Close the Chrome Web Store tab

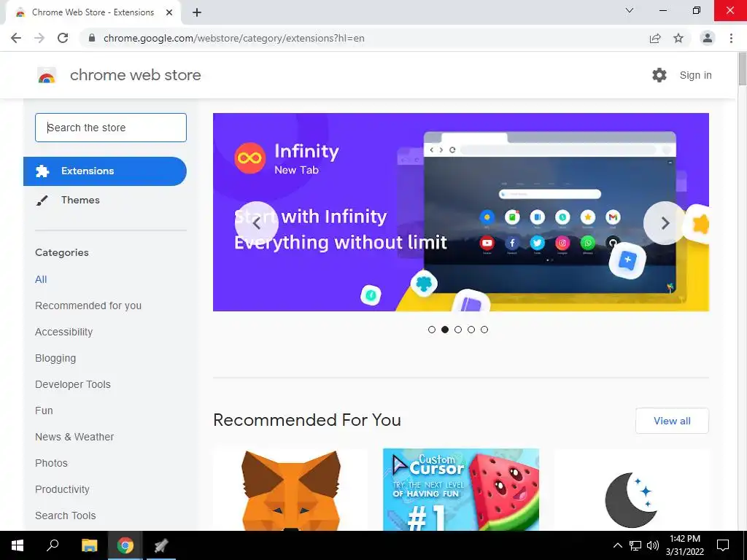click(169, 12)
